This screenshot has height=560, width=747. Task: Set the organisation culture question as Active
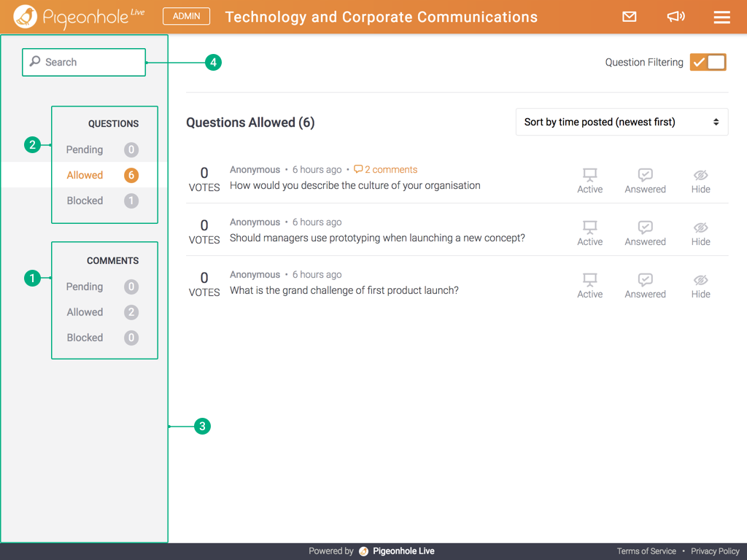pos(589,180)
